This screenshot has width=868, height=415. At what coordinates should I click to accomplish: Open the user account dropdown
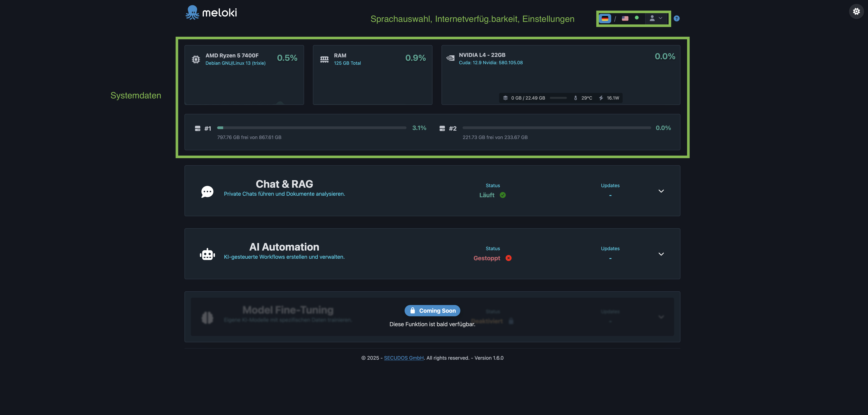click(656, 18)
